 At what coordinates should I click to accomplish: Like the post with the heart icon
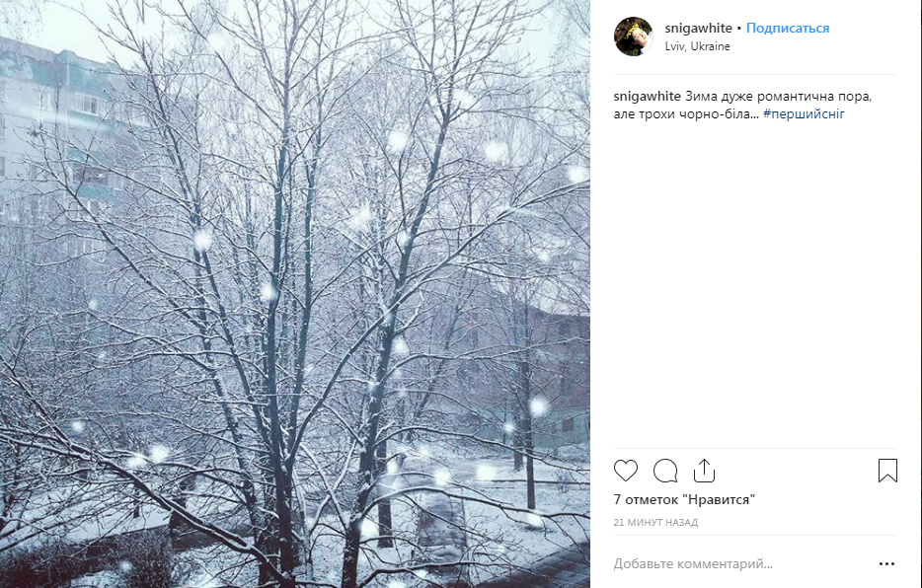(x=626, y=471)
